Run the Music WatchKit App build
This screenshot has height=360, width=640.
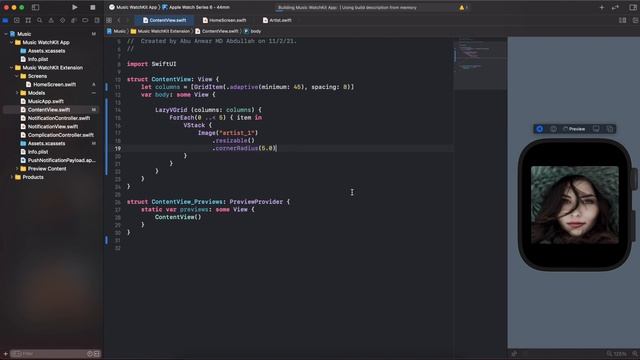(x=74, y=7)
